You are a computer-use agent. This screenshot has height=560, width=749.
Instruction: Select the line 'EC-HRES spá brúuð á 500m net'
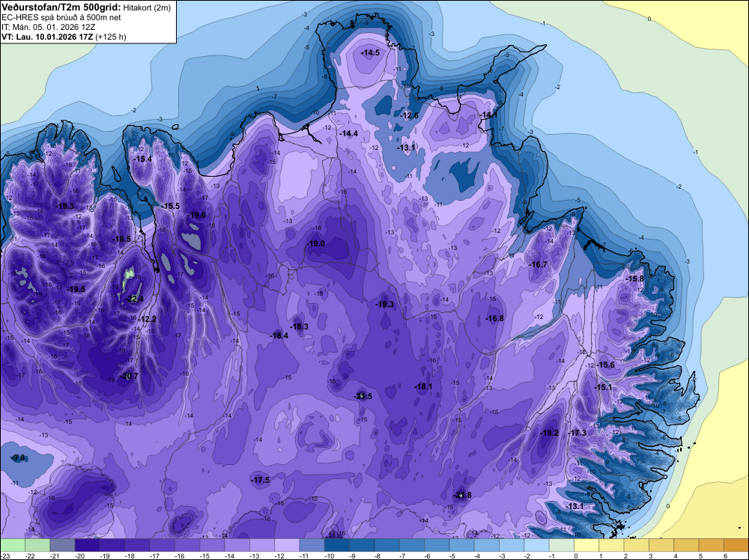[61, 17]
